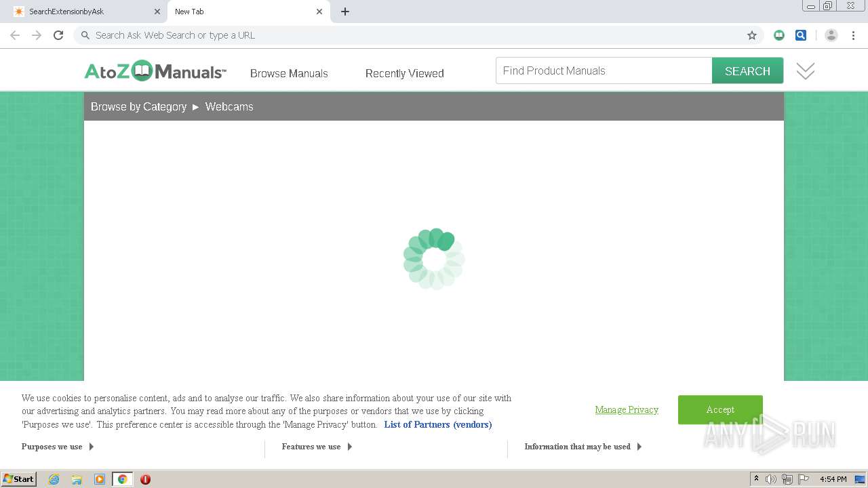Viewport: 868px width, 488px height.
Task: Open the List of Partners (vendors) link
Action: (x=438, y=424)
